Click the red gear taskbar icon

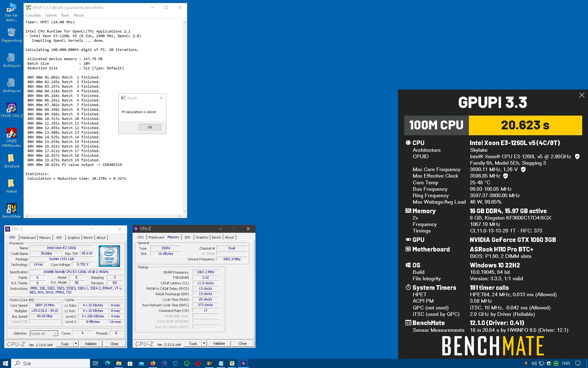click(x=198, y=363)
